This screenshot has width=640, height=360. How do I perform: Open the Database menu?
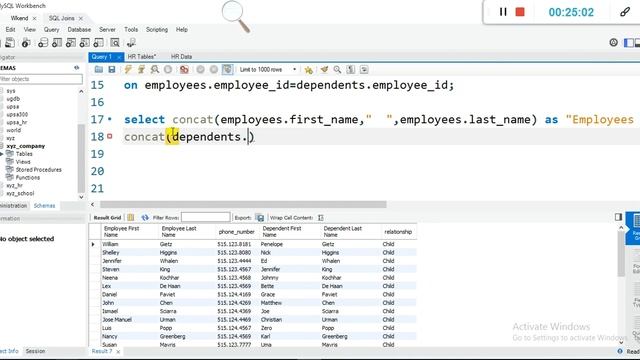click(x=79, y=29)
